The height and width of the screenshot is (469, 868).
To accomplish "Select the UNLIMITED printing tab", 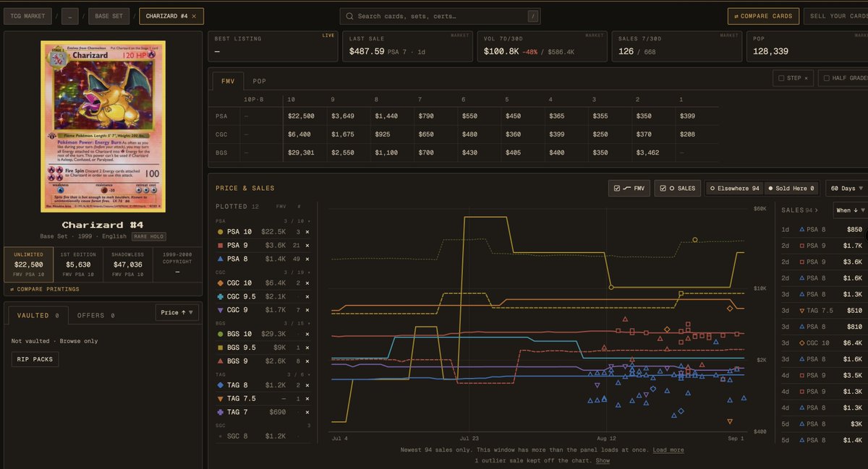I will (x=29, y=264).
